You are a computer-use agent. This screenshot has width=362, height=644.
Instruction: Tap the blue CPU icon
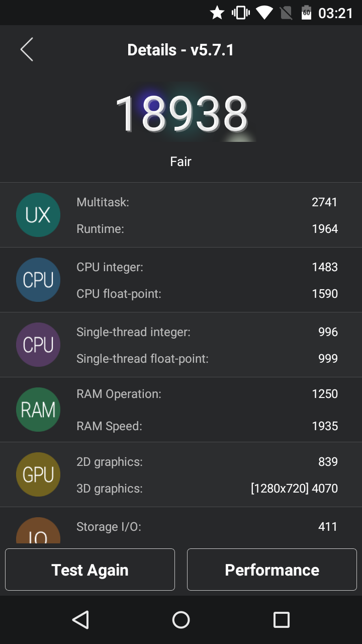[38, 280]
